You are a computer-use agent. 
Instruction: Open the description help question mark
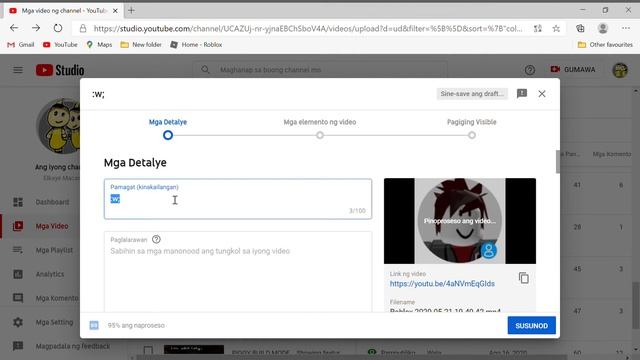click(156, 240)
